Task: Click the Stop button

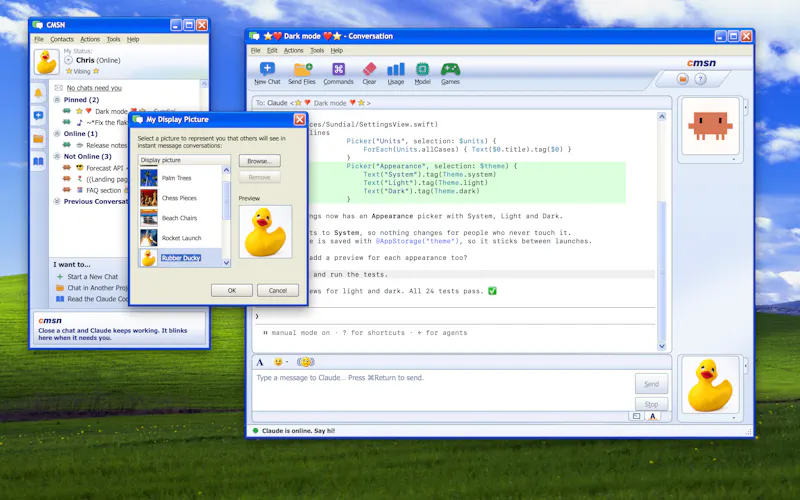Action: 652,404
